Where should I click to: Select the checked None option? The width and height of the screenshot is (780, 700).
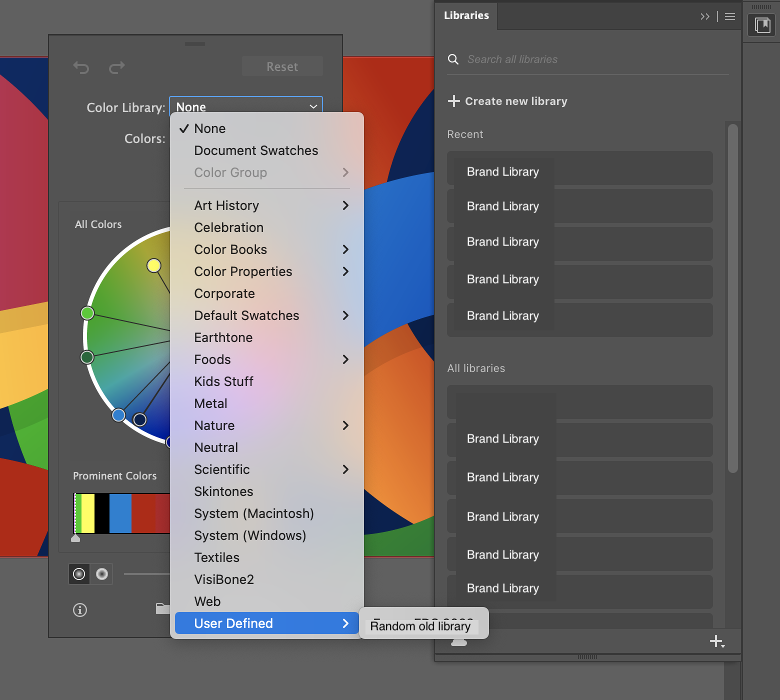tap(210, 128)
